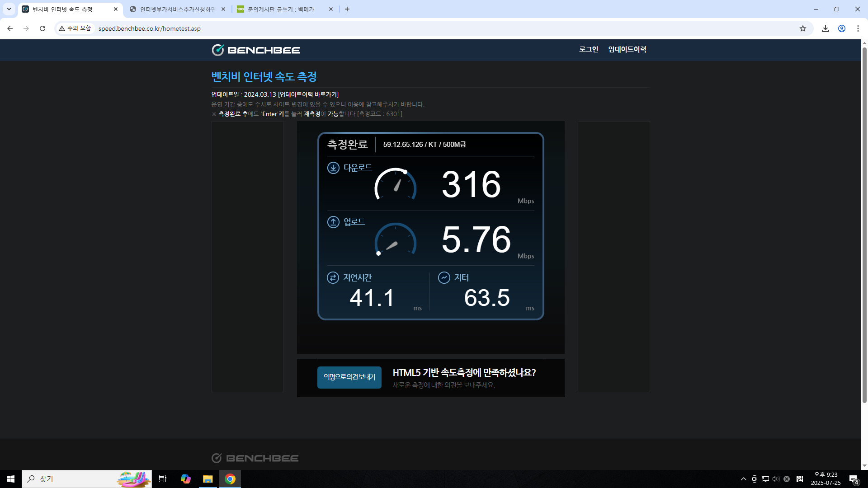The width and height of the screenshot is (868, 488).
Task: Click the 업로드 arrow icon
Action: pos(333,222)
